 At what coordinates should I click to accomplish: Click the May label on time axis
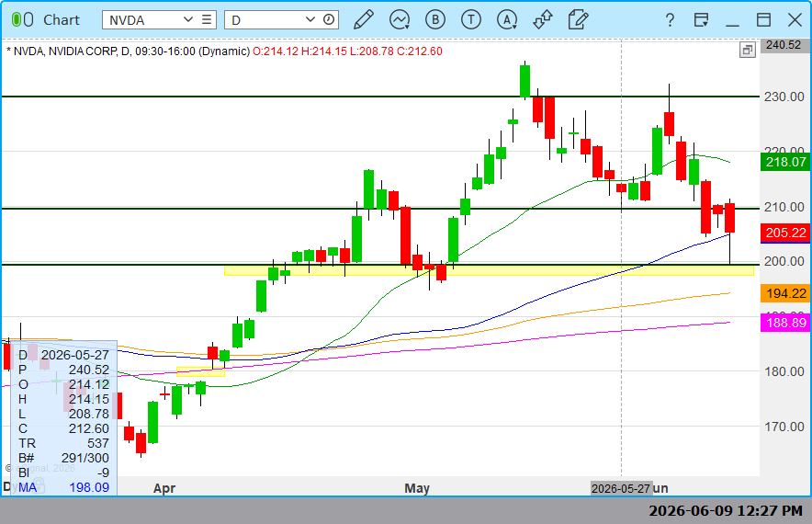pos(417,488)
